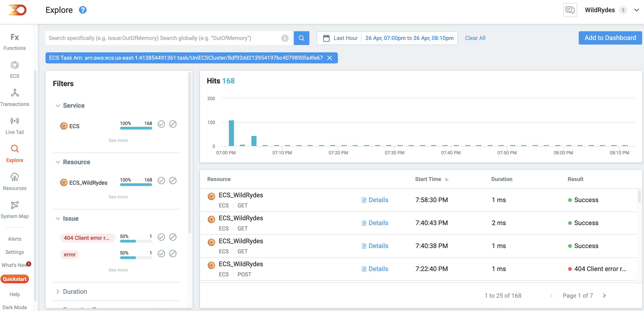Go to the next results page arrow
Screen dimensions: 644x311
(604, 296)
